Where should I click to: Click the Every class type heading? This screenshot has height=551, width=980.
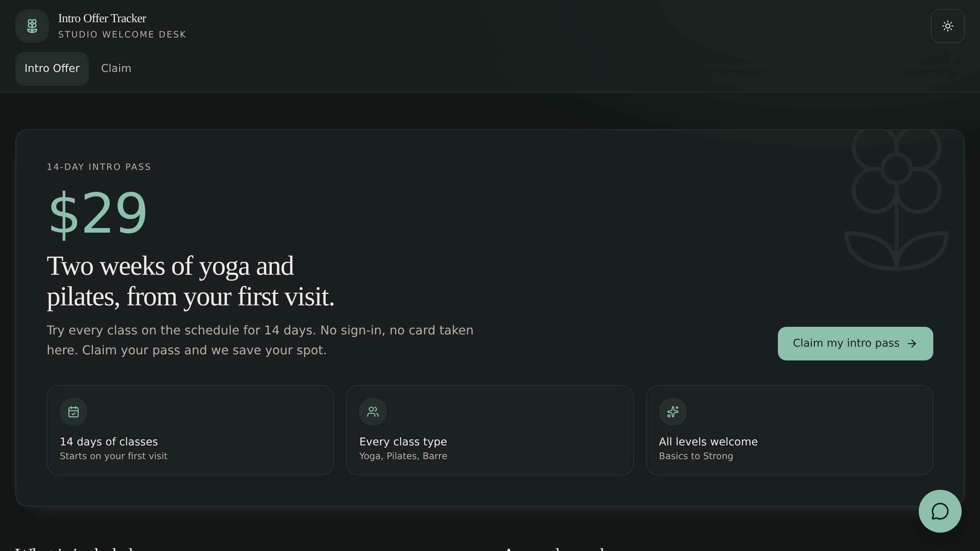click(x=403, y=442)
